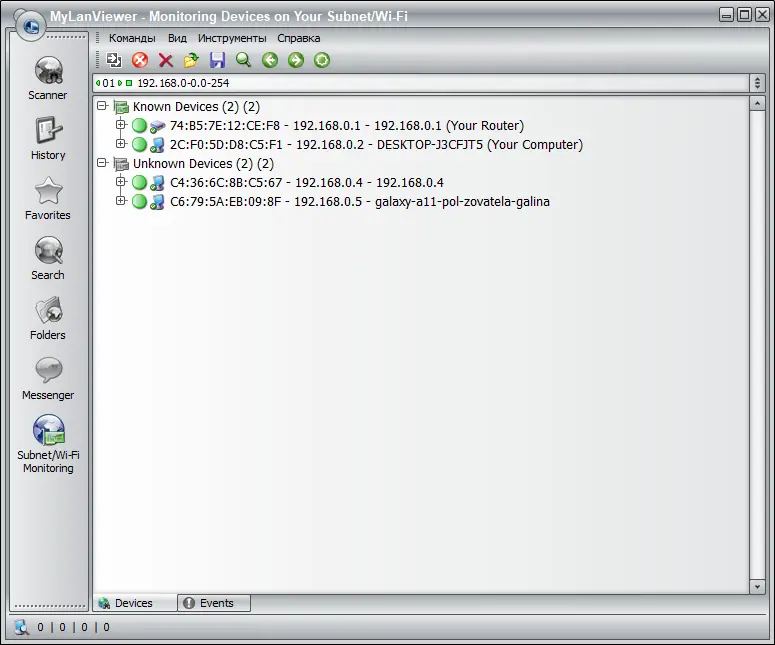Click the Favorites label in sidebar
775x645 pixels.
pos(47,215)
